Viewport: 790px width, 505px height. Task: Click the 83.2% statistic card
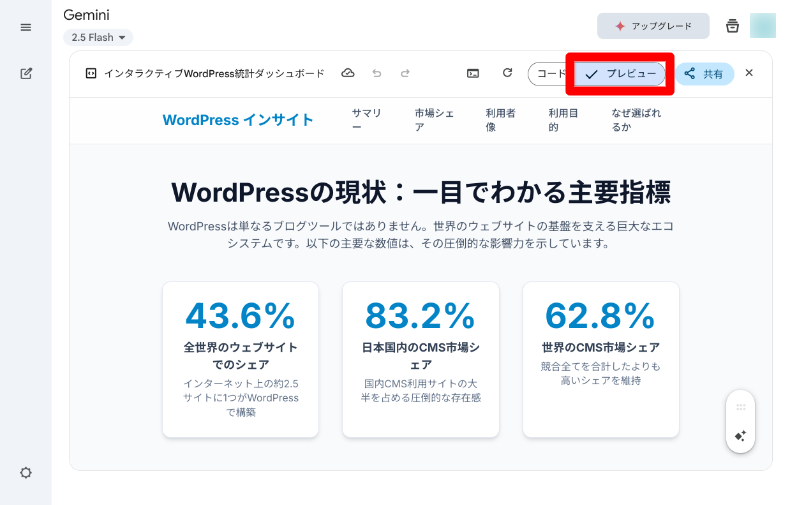click(x=421, y=359)
